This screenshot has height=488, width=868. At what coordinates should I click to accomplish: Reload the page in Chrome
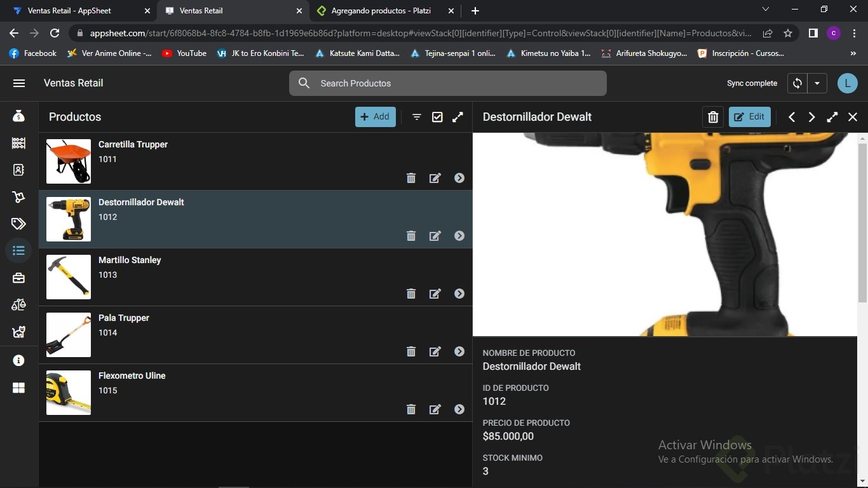(x=55, y=33)
